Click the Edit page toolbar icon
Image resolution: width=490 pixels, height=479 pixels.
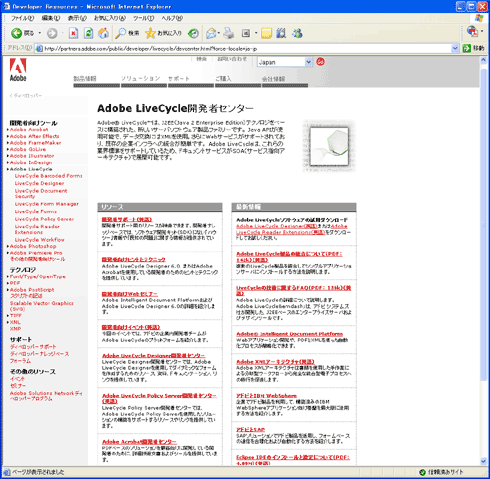pyautogui.click(x=246, y=33)
